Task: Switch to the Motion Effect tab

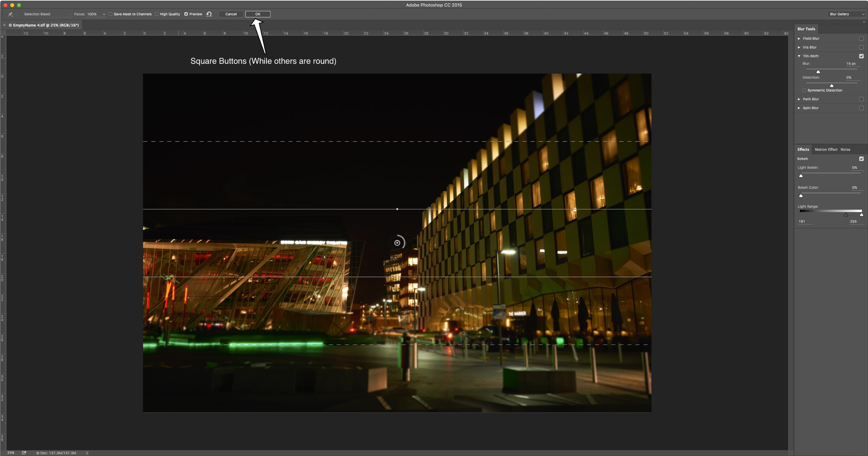Action: coord(826,149)
